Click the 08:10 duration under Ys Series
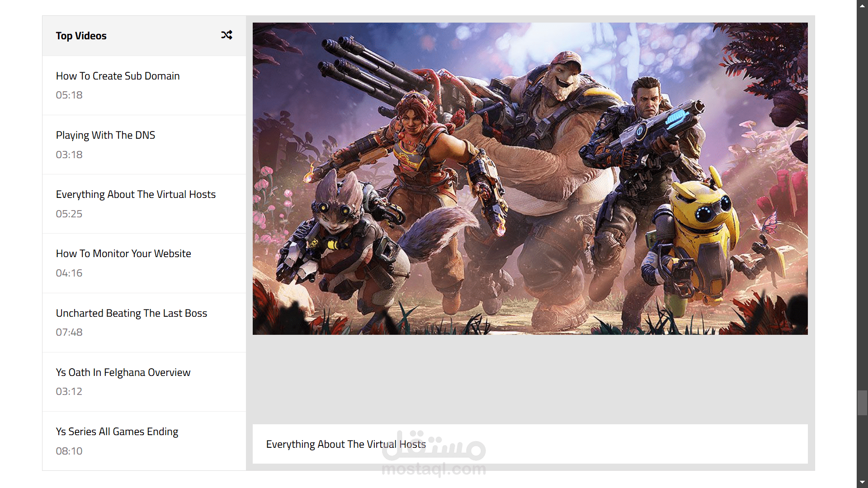 point(69,451)
